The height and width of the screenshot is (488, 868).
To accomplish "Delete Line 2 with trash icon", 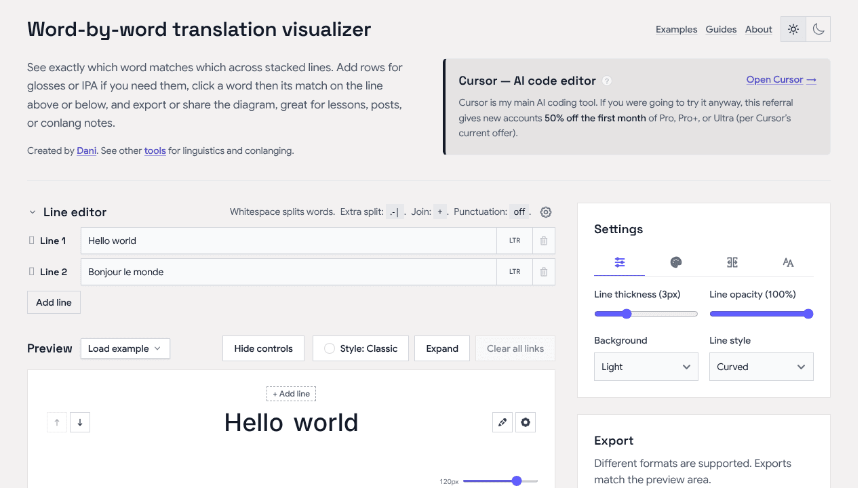I will (x=544, y=272).
